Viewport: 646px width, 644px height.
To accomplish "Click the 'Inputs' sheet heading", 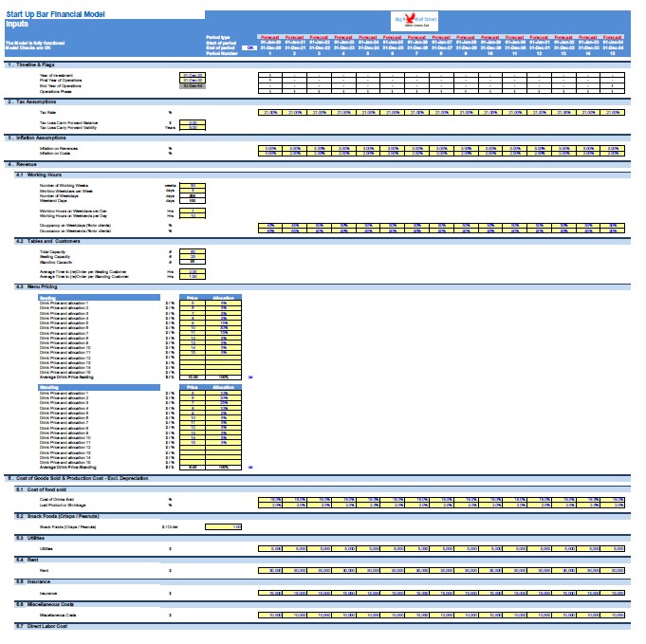I will click(x=17, y=24).
